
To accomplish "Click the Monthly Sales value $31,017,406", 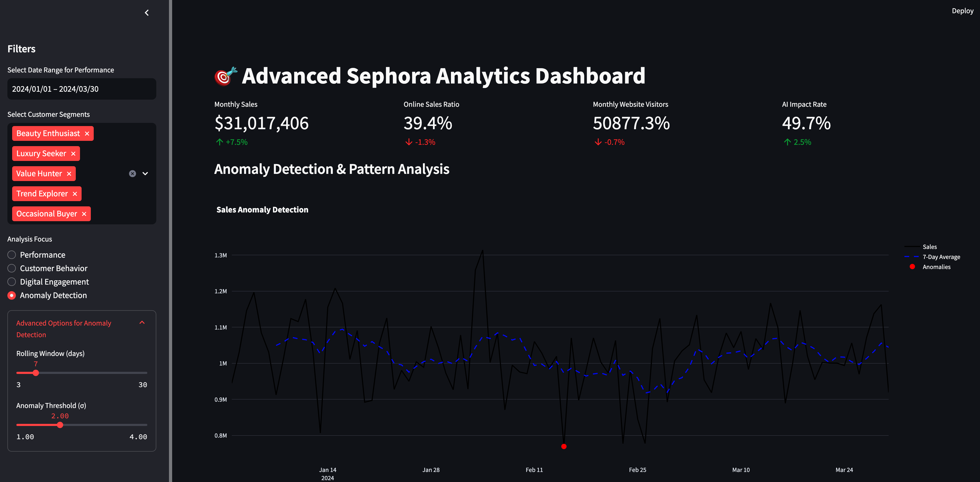I will point(261,123).
